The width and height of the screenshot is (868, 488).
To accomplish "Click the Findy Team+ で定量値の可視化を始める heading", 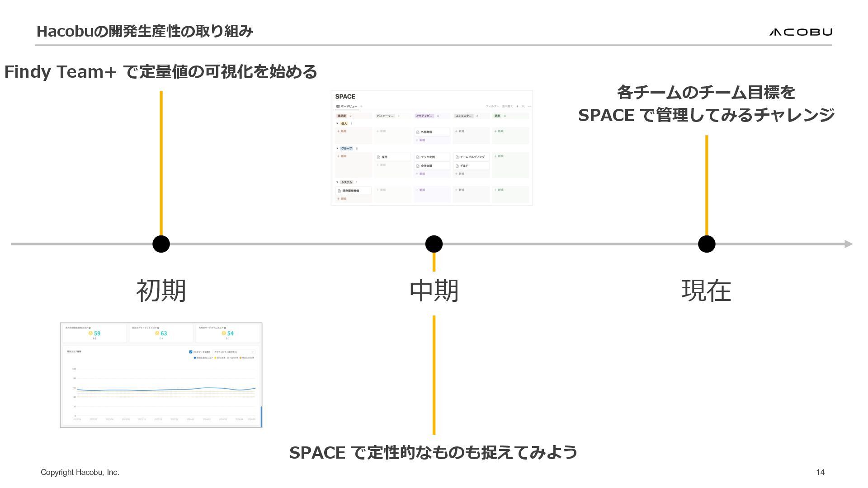I will pos(161,71).
